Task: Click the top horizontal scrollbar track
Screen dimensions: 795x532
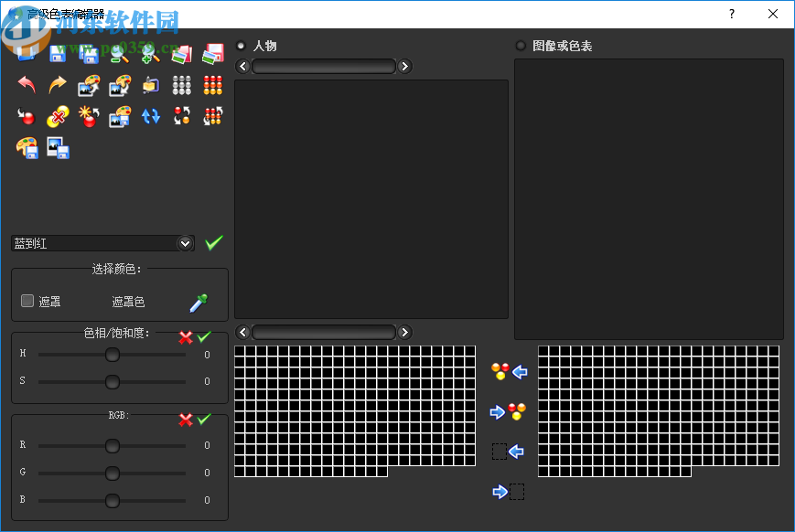Action: [324, 67]
